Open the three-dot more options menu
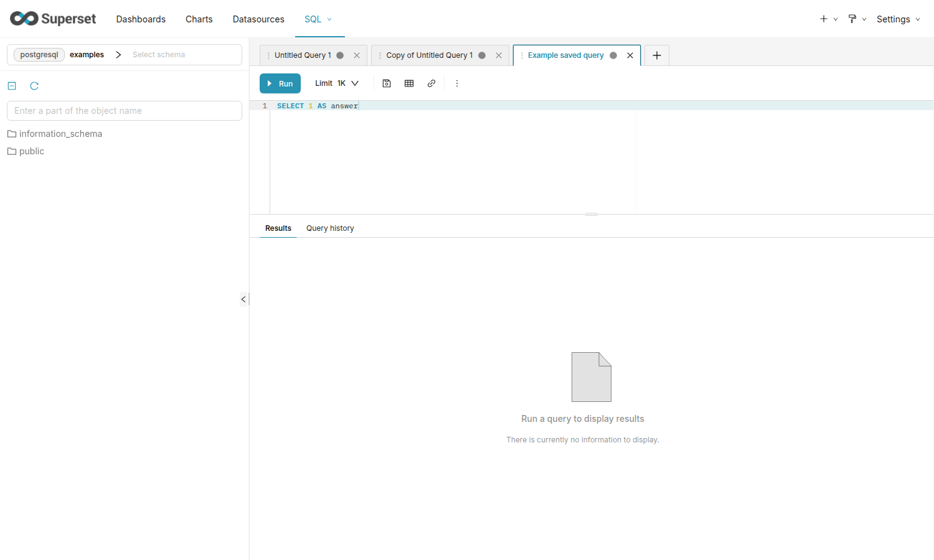Viewport: 934px width, 560px height. pyautogui.click(x=457, y=83)
